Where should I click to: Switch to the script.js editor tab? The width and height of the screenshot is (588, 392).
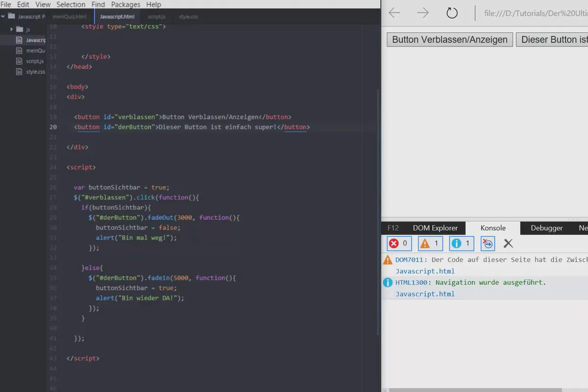click(157, 17)
